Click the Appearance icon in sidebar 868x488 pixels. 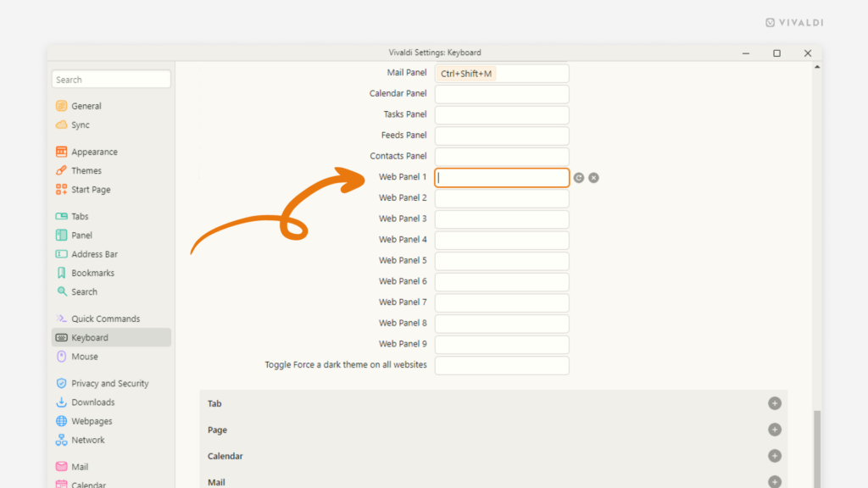pos(61,152)
